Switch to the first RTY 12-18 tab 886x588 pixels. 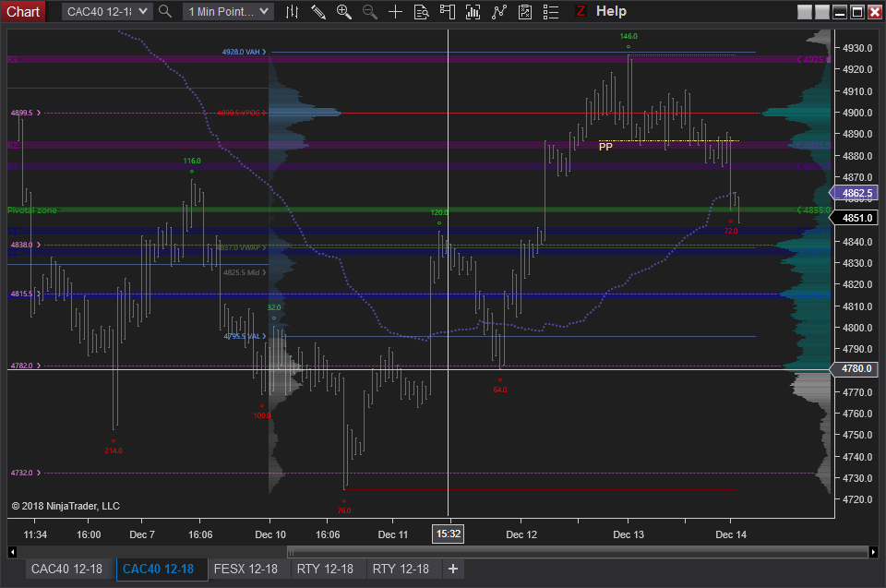(325, 569)
